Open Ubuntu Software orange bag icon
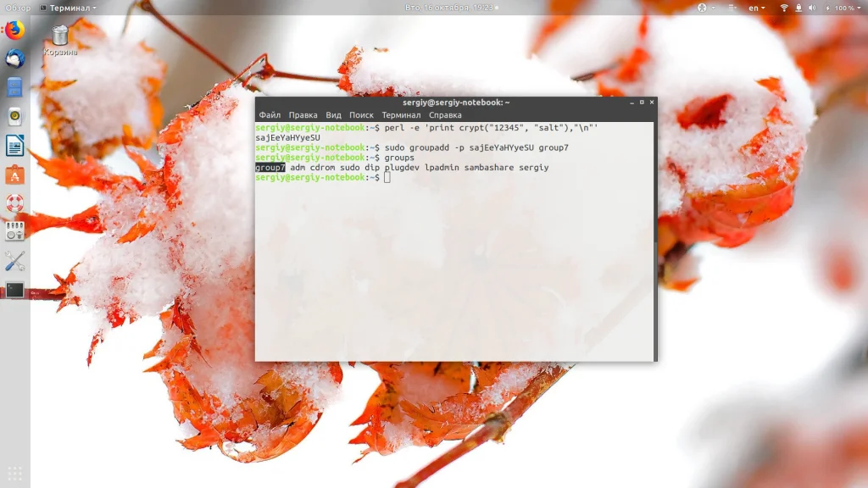This screenshot has height=488, width=868. (x=15, y=175)
